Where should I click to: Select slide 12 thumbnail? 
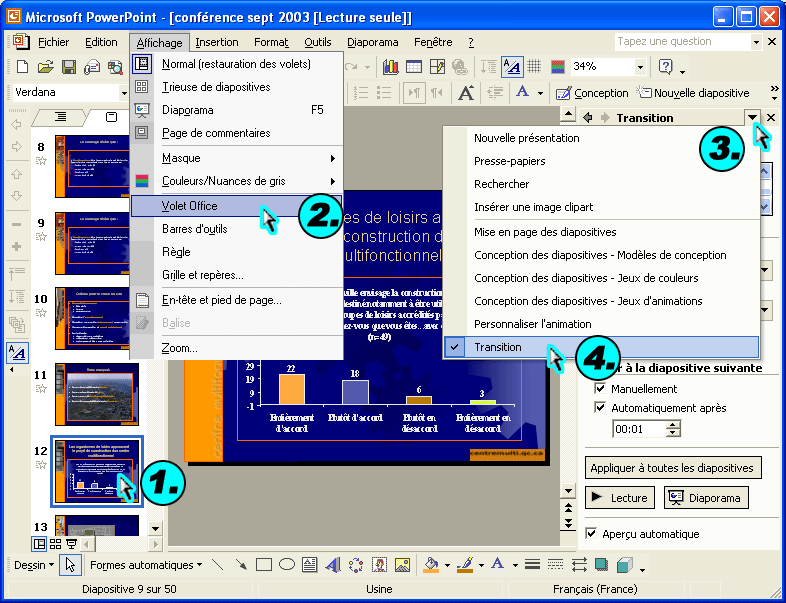[97, 471]
